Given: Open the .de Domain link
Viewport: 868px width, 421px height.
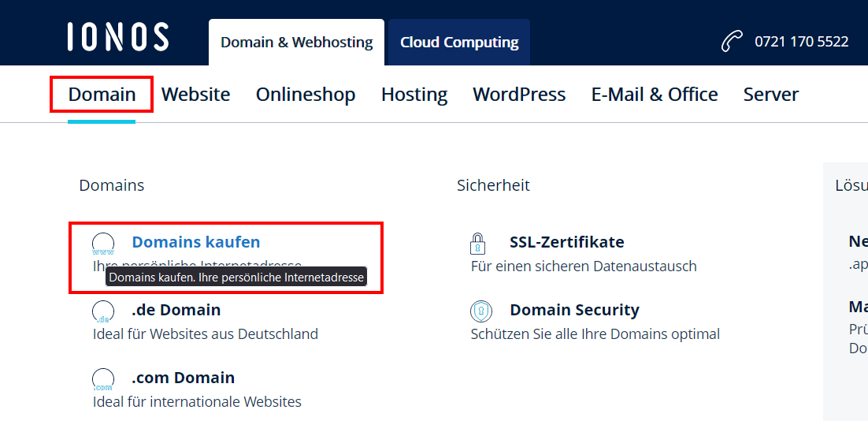Looking at the screenshot, I should click(x=176, y=310).
